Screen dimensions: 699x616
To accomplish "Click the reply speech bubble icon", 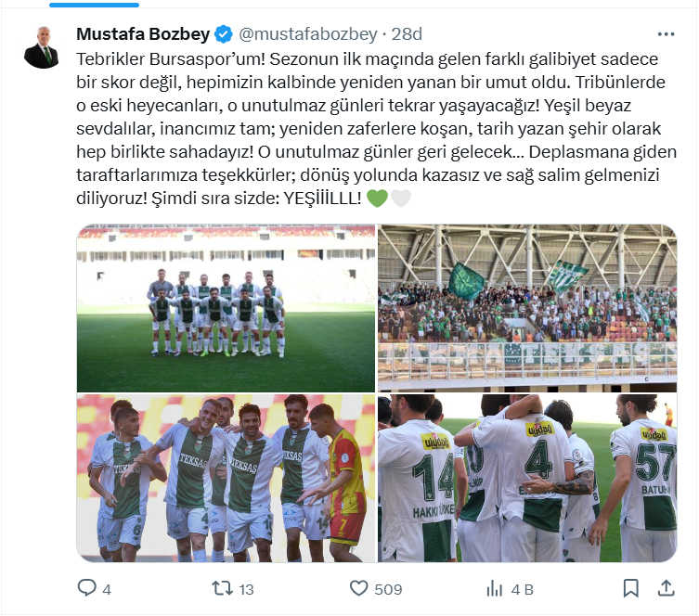I will [86, 588].
